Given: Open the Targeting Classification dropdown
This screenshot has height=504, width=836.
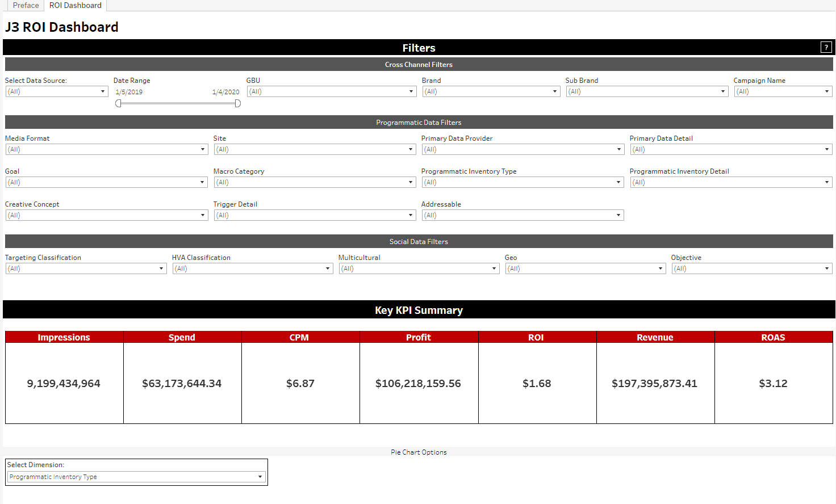Looking at the screenshot, I should tap(86, 268).
